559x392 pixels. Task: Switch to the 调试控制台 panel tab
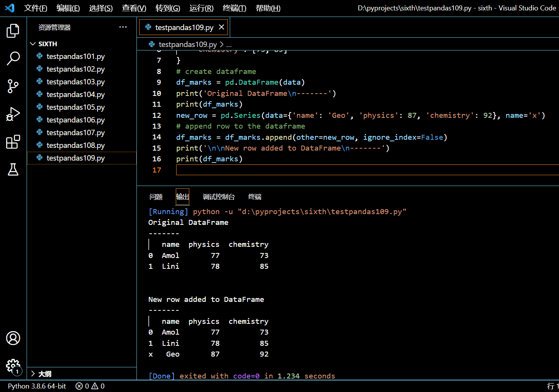(219, 197)
